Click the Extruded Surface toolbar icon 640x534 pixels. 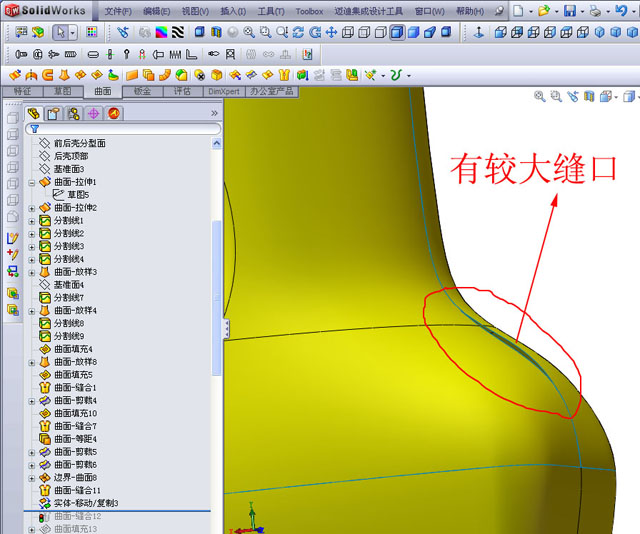click(15, 75)
